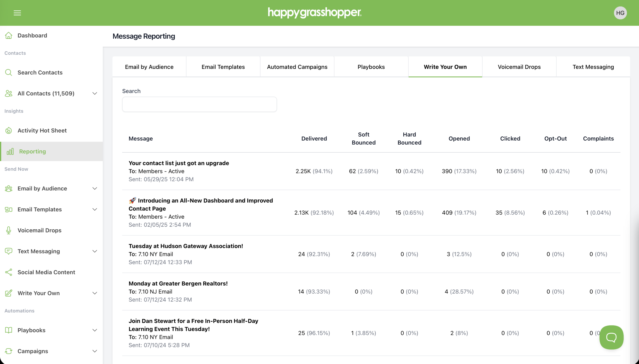Expand the All Contacts chevron
The width and height of the screenshot is (639, 364).
click(x=95, y=93)
